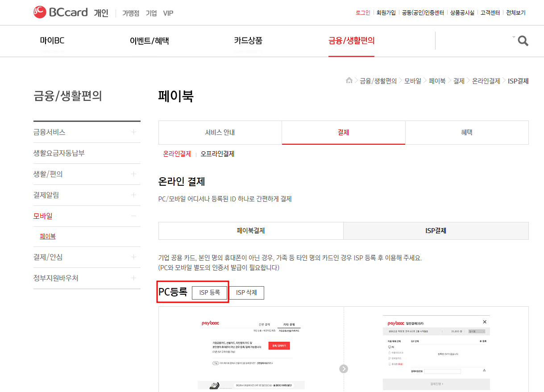
Task: Collapse the 모바일 sidebar section
Action: [133, 216]
